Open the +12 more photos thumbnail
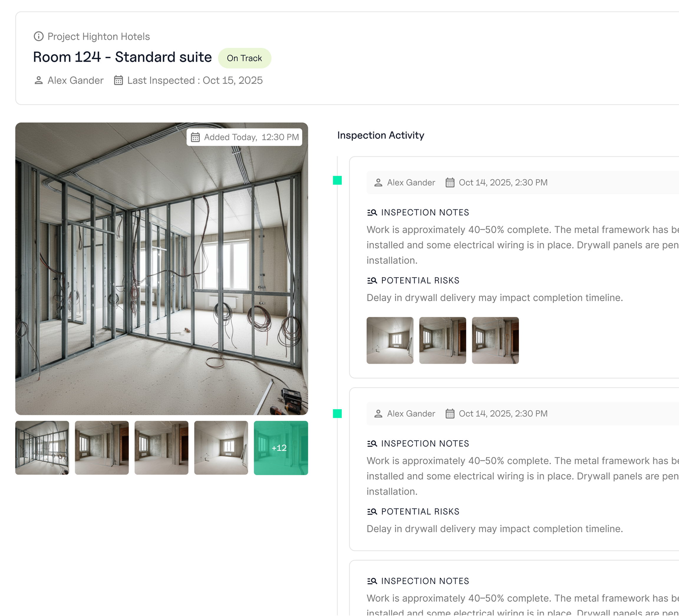The height and width of the screenshot is (616, 679). 281,448
